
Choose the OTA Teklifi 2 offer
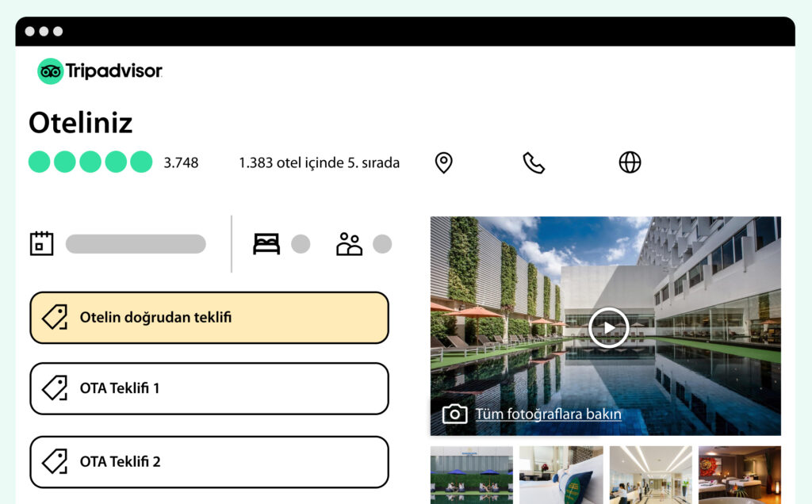coord(209,461)
